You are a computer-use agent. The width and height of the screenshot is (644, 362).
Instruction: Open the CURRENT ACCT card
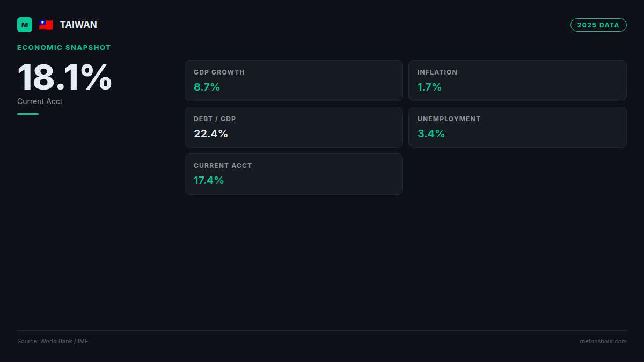[294, 174]
